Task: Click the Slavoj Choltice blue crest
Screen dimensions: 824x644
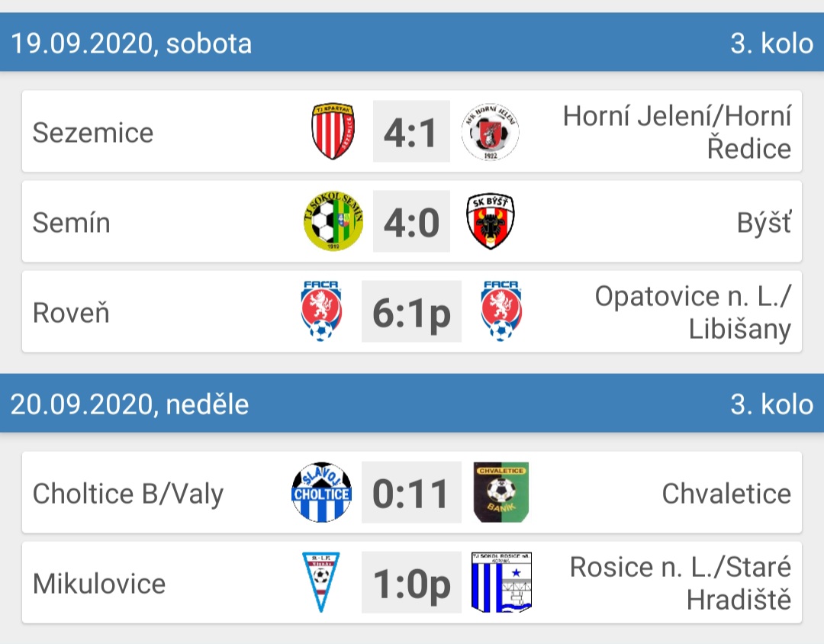Action: pos(322,492)
